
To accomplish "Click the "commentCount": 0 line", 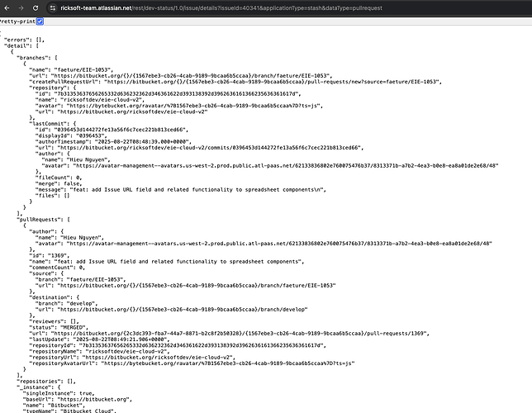I will (x=57, y=268).
